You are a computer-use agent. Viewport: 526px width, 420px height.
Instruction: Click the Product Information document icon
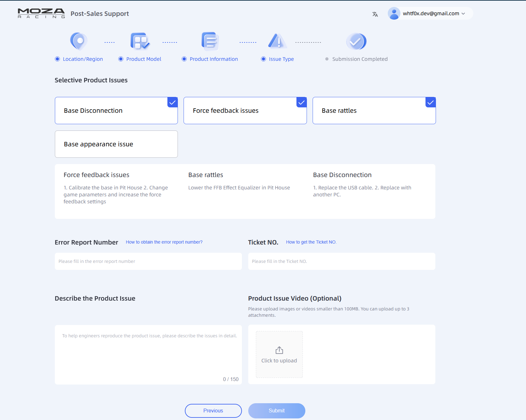coord(210,41)
